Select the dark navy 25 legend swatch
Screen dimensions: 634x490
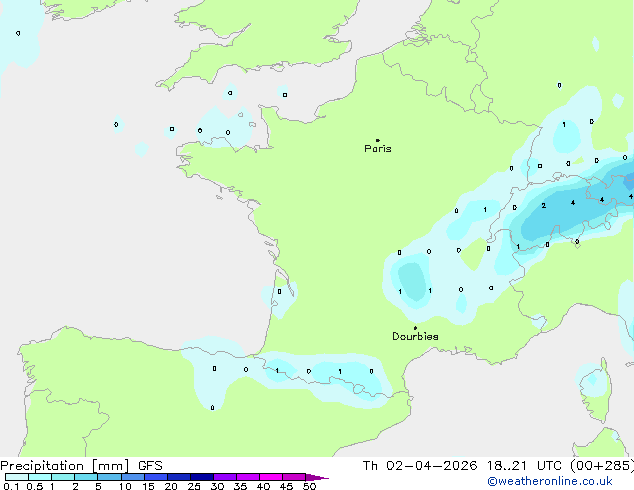tap(202, 477)
